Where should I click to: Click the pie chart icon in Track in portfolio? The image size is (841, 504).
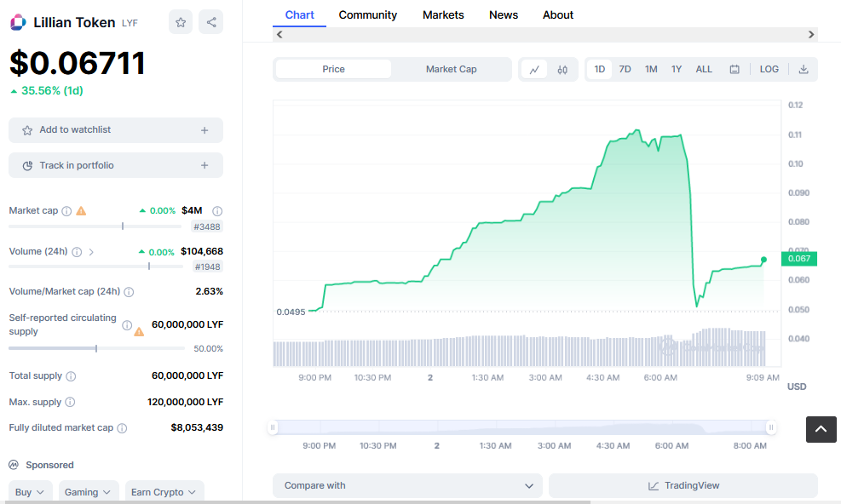pyautogui.click(x=27, y=166)
